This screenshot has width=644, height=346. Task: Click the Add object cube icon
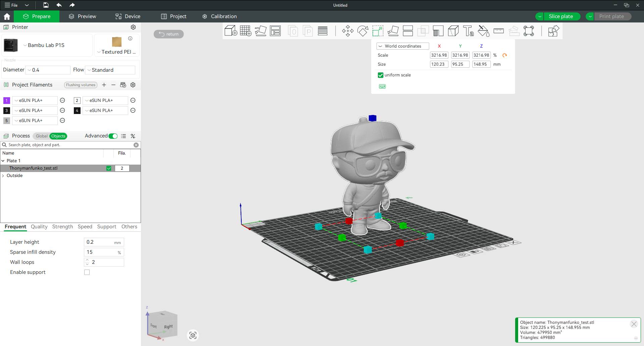[x=231, y=31]
